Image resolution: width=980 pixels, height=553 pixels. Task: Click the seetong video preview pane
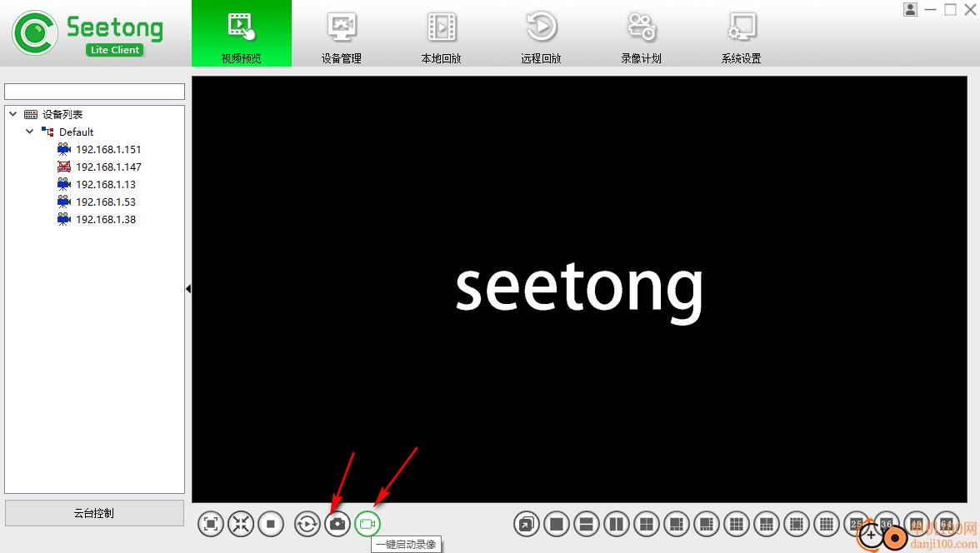tap(579, 289)
